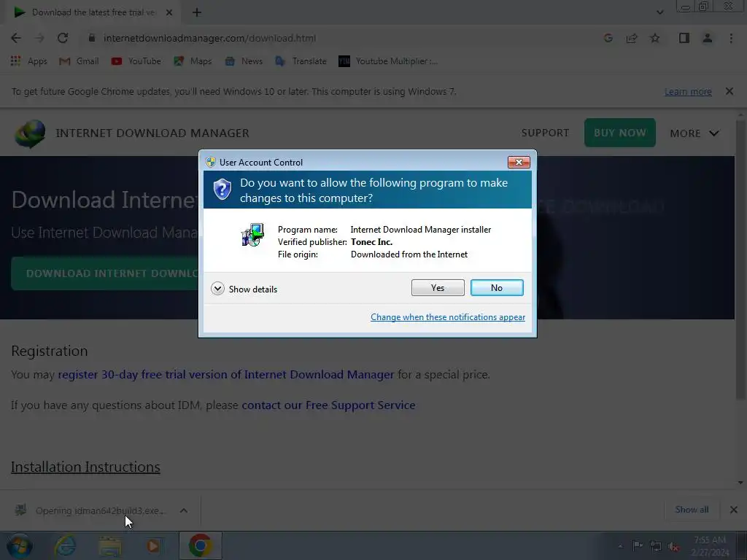
Task: Click the Internet Download Manager globe logo
Action: (x=30, y=133)
